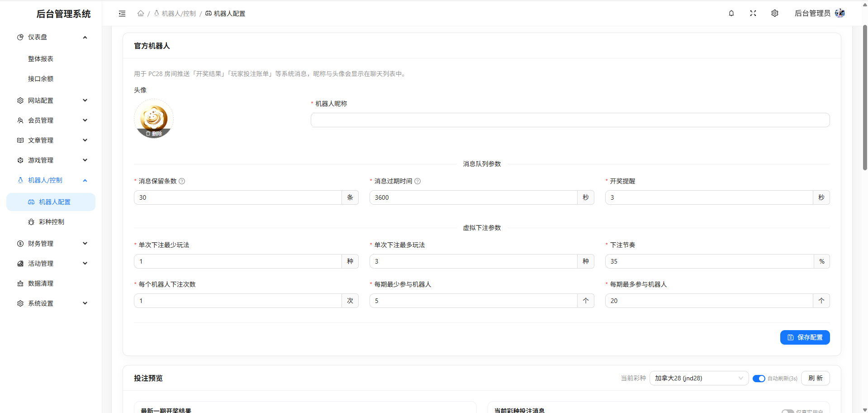Screen dimensions: 868x413
Task: Focus the 单次下注最多玩法 input
Action: (x=474, y=261)
